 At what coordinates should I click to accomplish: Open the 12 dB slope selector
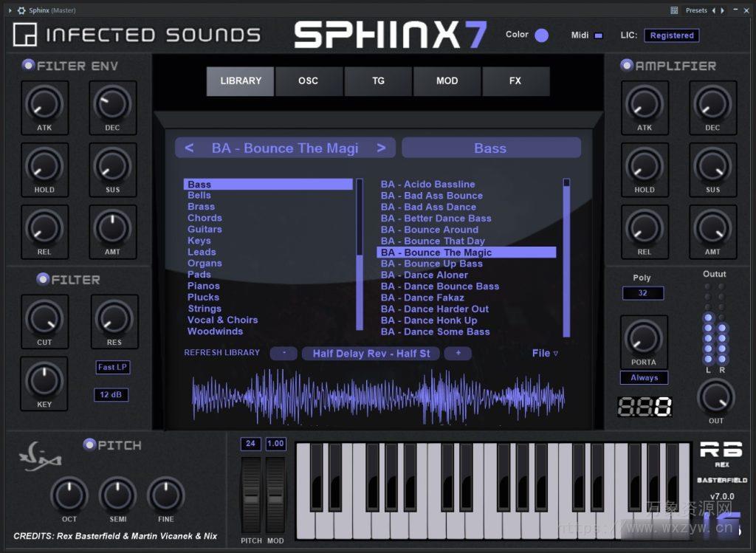(x=112, y=394)
